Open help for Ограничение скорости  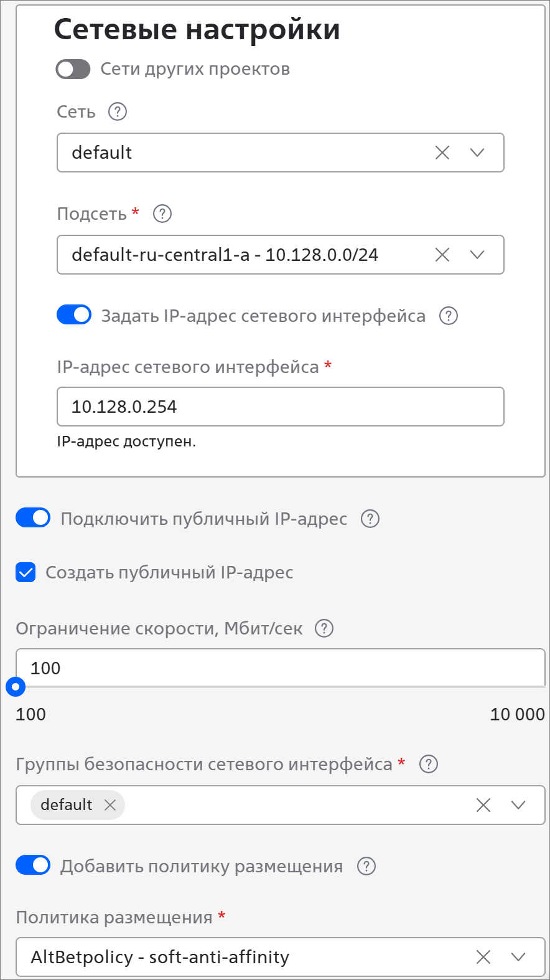coord(324,628)
